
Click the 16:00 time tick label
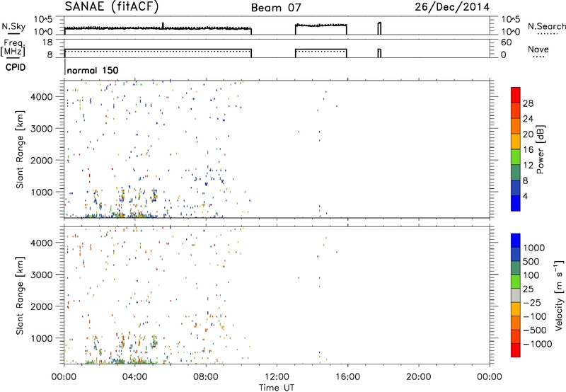pyautogui.click(x=347, y=377)
